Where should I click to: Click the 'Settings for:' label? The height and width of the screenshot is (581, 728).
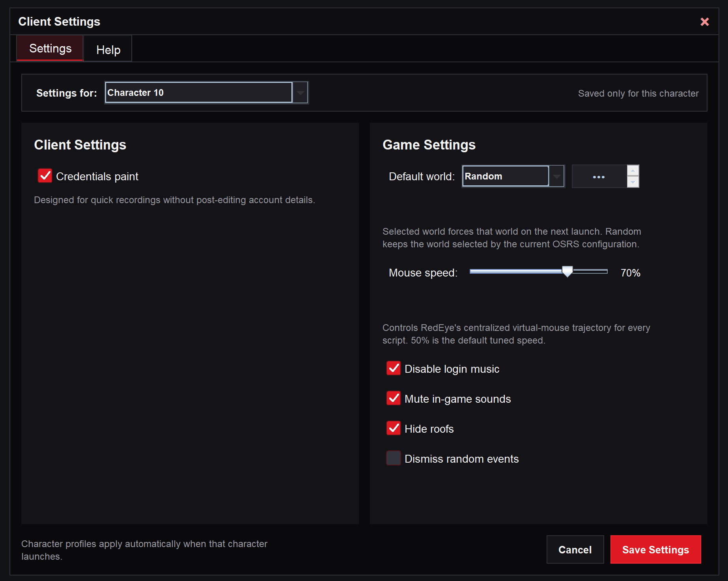67,93
